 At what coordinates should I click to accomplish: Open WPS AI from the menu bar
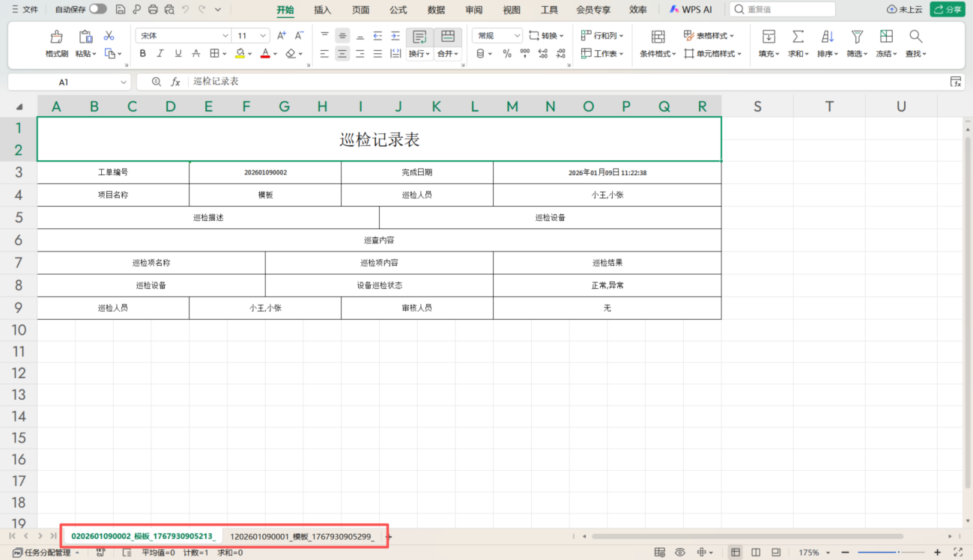[690, 10]
